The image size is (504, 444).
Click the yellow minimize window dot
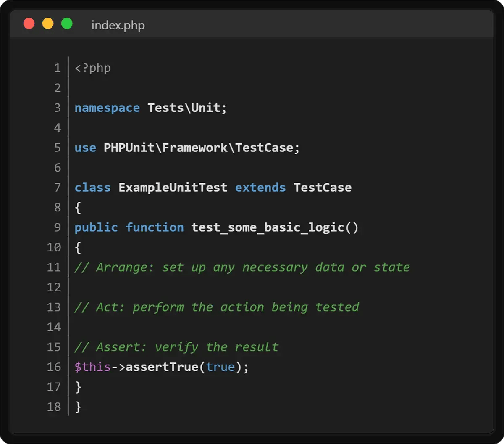pos(48,24)
